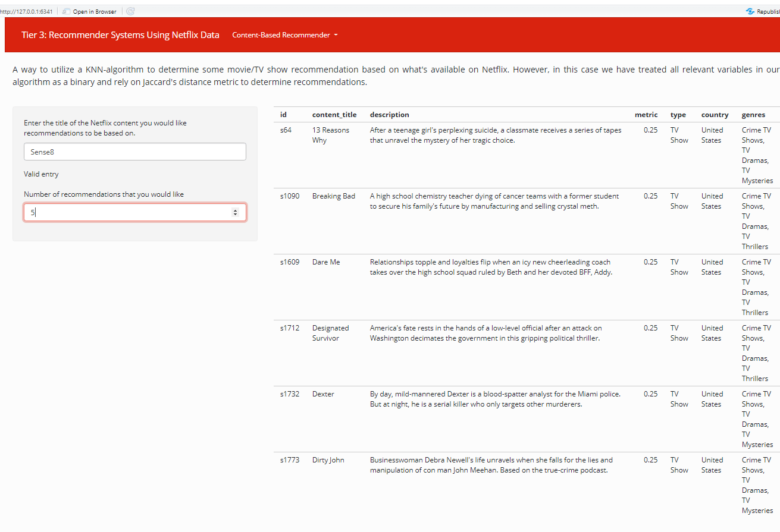780x532 pixels.
Task: Click the genres cell in Dirty John row
Action: click(x=757, y=485)
